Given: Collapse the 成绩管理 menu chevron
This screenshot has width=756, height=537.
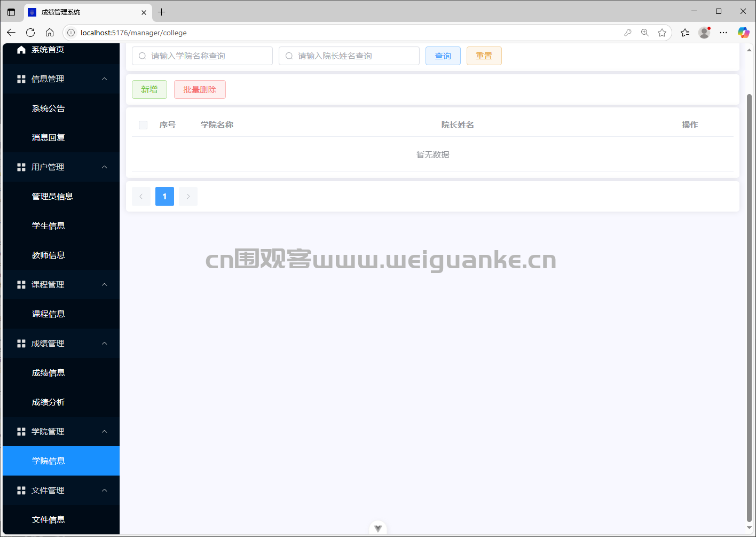Looking at the screenshot, I should coord(105,344).
